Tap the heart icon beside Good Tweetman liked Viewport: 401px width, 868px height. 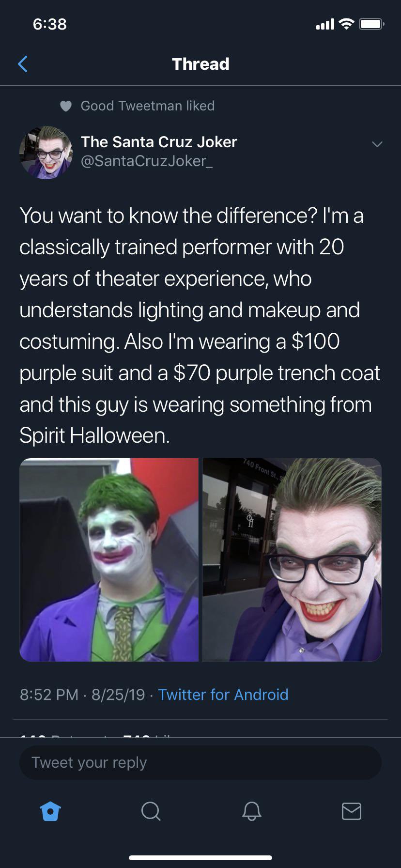pyautogui.click(x=66, y=106)
